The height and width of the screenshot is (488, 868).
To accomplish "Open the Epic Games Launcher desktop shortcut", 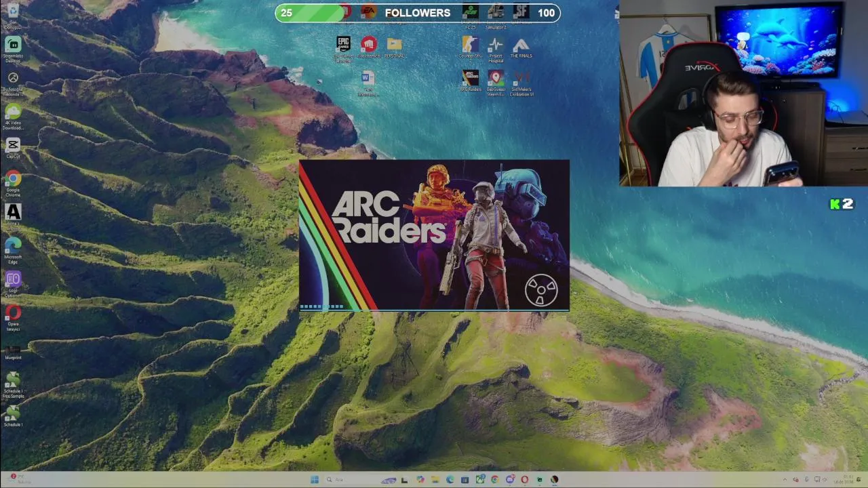I will click(x=344, y=49).
